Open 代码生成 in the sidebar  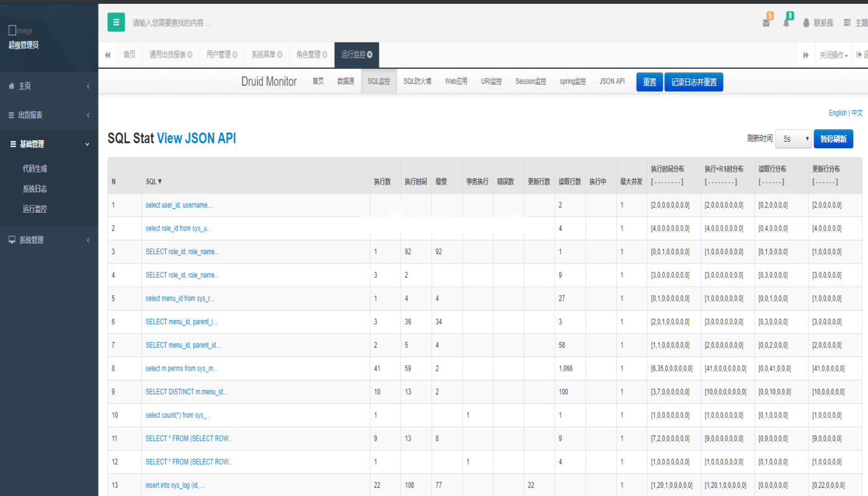(x=35, y=168)
